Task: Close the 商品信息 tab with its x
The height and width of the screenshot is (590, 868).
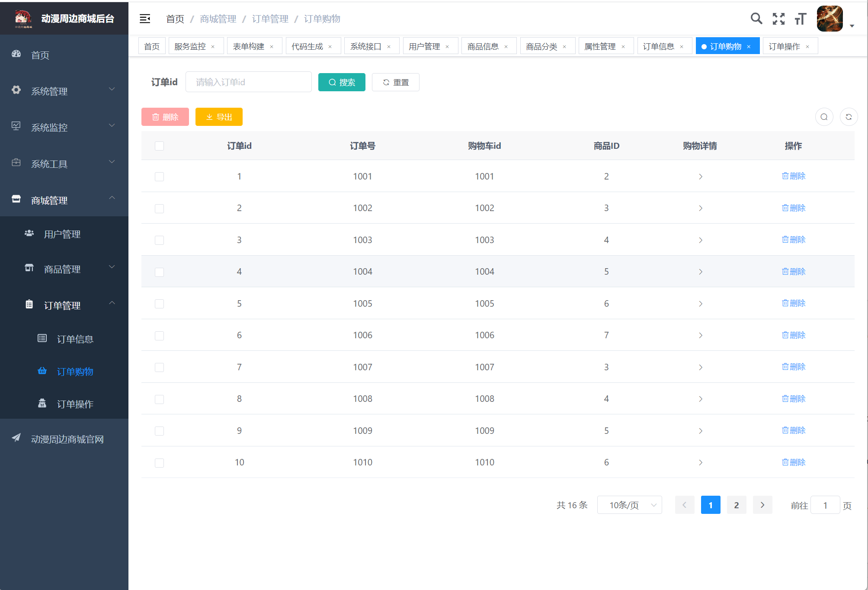Action: point(506,47)
